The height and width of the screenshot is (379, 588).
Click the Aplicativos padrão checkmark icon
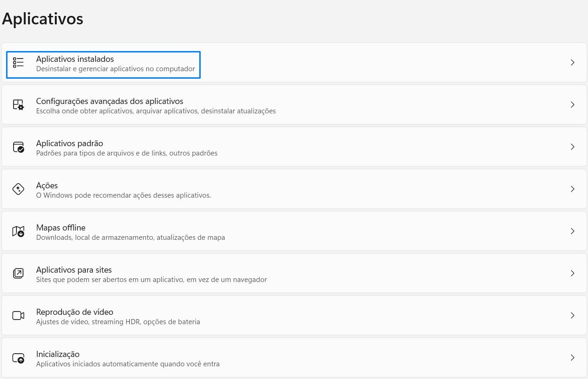tap(18, 147)
